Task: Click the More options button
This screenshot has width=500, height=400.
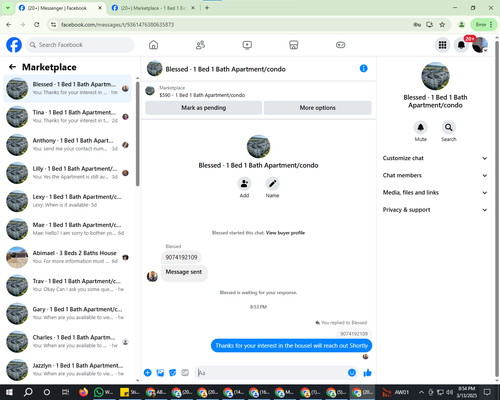Action: coord(317,108)
